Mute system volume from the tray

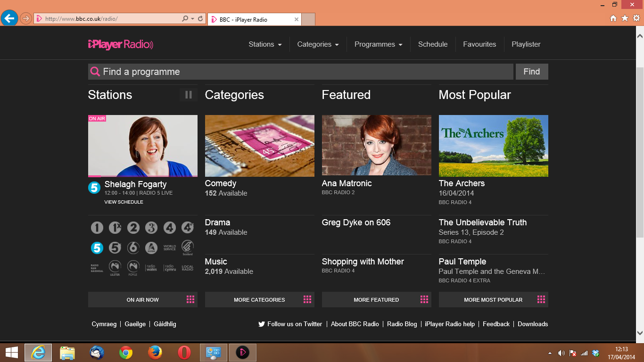[561, 352]
